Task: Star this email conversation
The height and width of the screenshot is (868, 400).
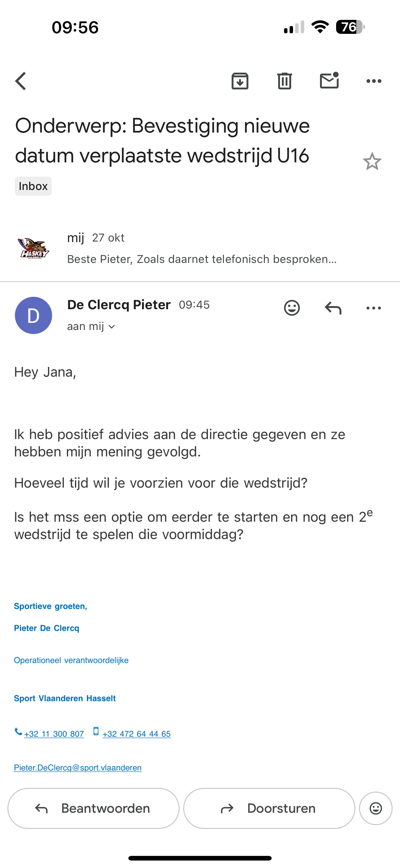Action: point(372,162)
